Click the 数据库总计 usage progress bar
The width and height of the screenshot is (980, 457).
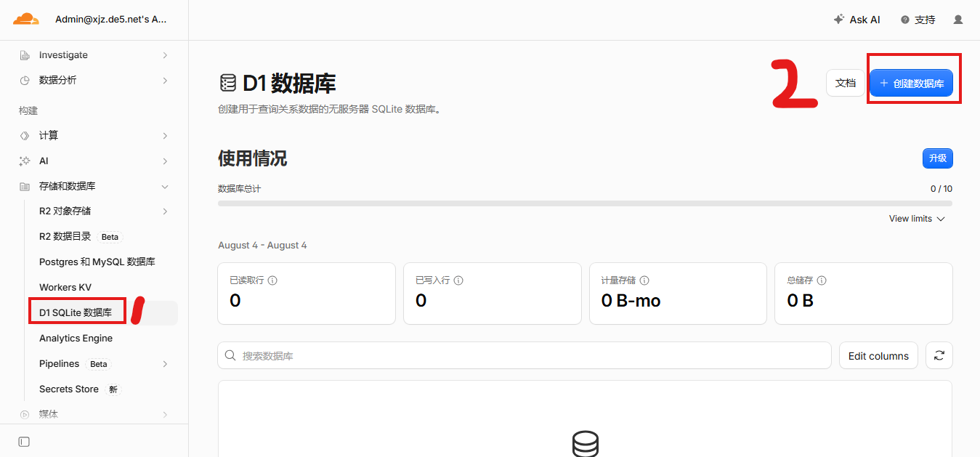(x=585, y=203)
